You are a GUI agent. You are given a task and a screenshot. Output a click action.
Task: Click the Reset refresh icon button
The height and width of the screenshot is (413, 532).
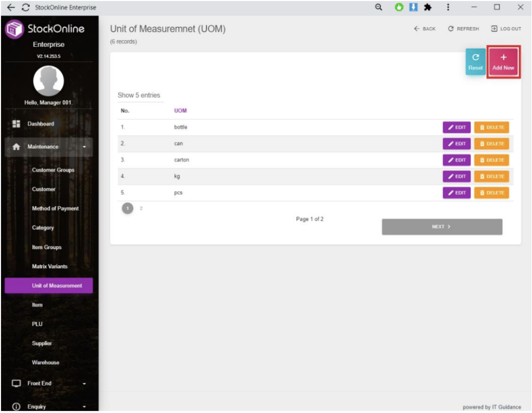pos(475,62)
